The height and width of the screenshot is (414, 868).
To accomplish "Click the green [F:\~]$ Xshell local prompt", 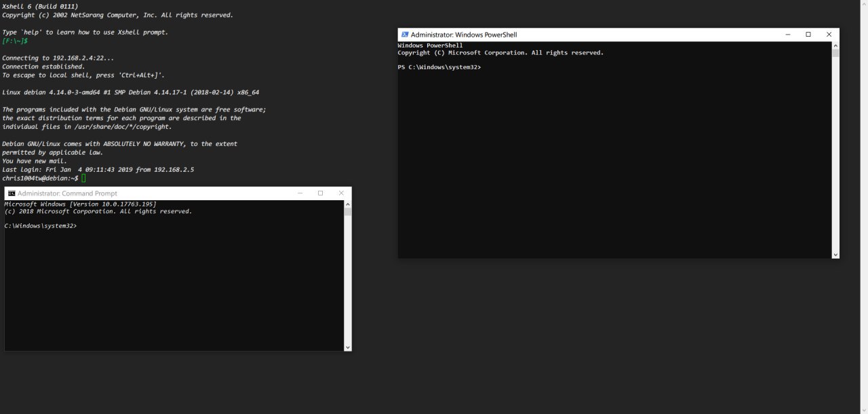I will coord(15,41).
